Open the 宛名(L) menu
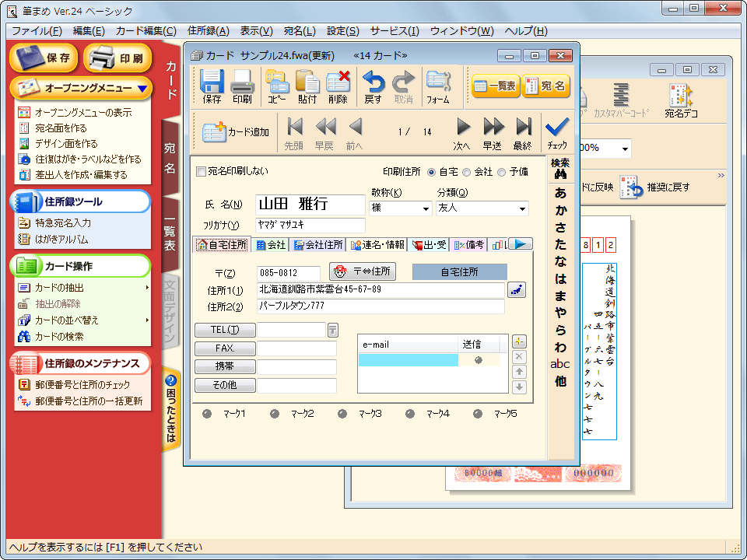 click(300, 31)
